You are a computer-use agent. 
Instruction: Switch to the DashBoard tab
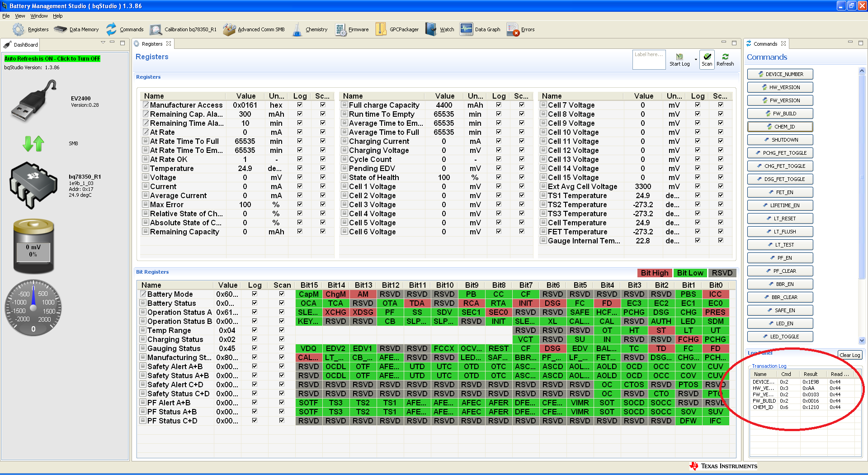pyautogui.click(x=21, y=45)
